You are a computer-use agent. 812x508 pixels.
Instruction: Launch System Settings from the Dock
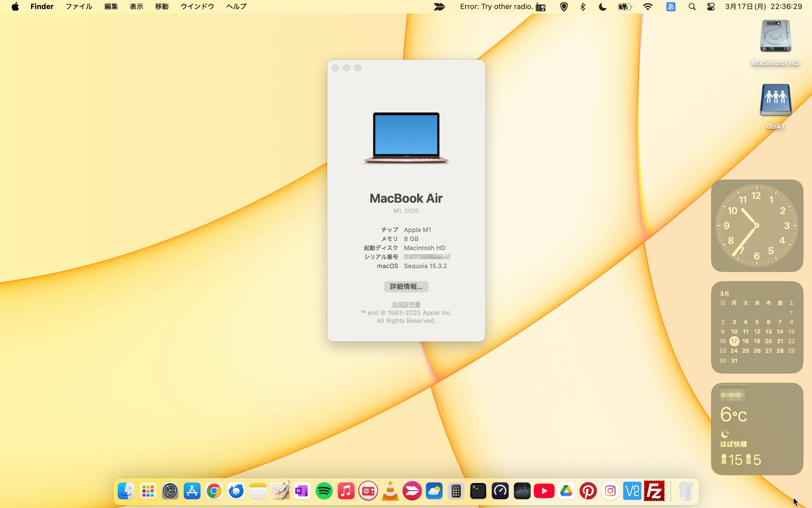(x=170, y=491)
